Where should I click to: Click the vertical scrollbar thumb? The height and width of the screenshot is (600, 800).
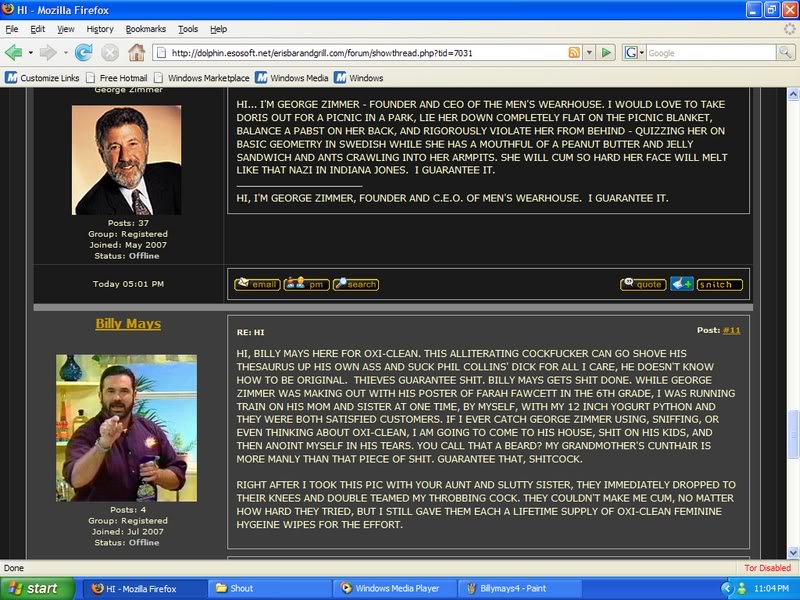pos(793,434)
